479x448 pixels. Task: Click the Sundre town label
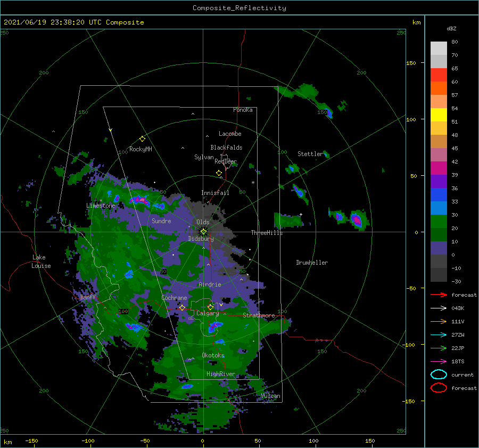[161, 221]
